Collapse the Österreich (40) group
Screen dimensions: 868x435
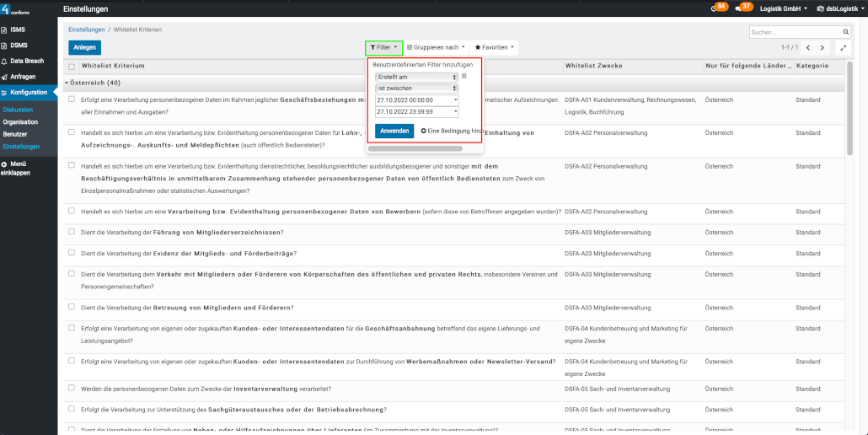[67, 83]
